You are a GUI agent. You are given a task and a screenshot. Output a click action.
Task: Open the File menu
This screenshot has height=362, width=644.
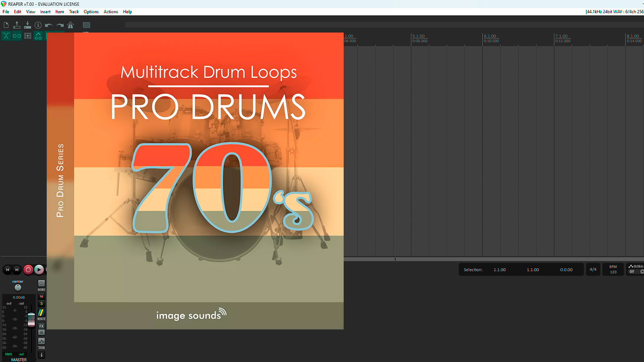(6, 12)
